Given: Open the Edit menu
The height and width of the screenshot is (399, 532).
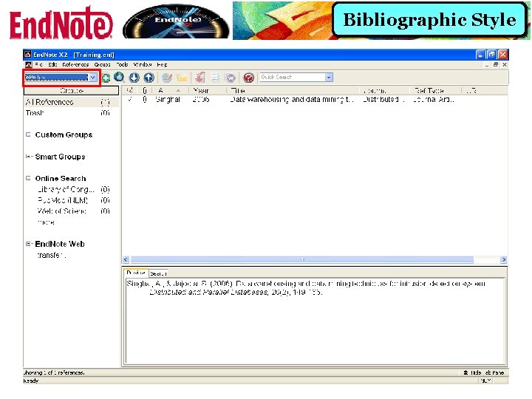Looking at the screenshot, I should pos(52,64).
